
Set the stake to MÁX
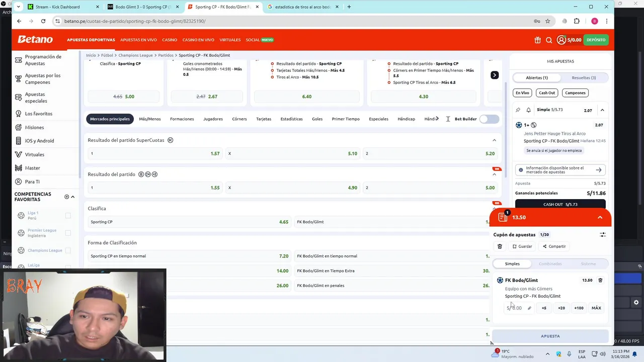click(x=596, y=308)
